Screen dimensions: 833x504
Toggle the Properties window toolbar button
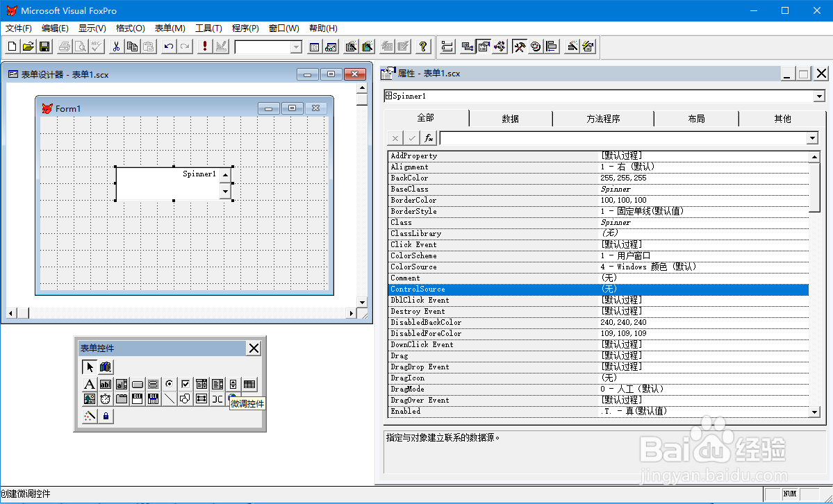click(483, 47)
